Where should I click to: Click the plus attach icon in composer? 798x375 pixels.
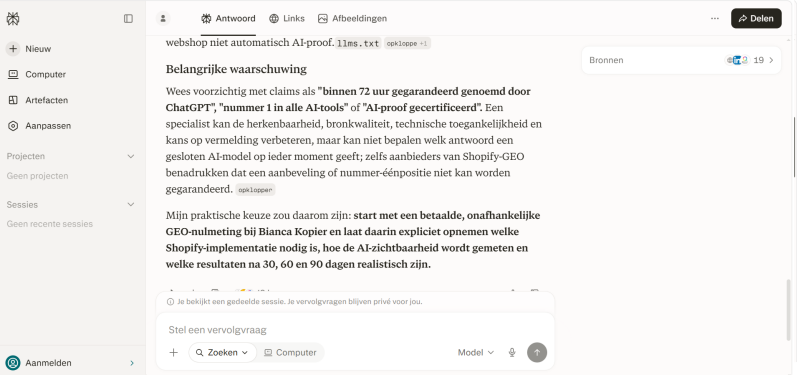174,353
